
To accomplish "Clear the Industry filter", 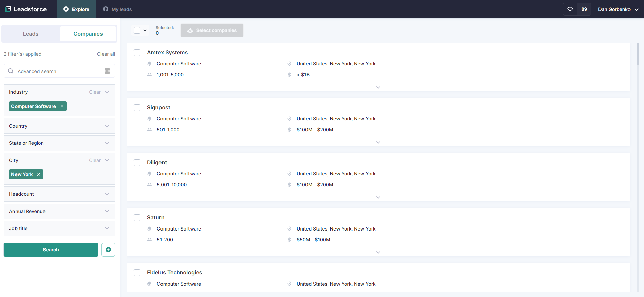I will point(95,92).
